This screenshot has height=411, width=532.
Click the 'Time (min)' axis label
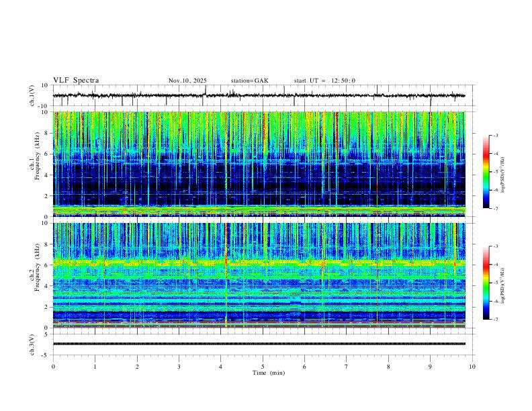click(x=269, y=373)
